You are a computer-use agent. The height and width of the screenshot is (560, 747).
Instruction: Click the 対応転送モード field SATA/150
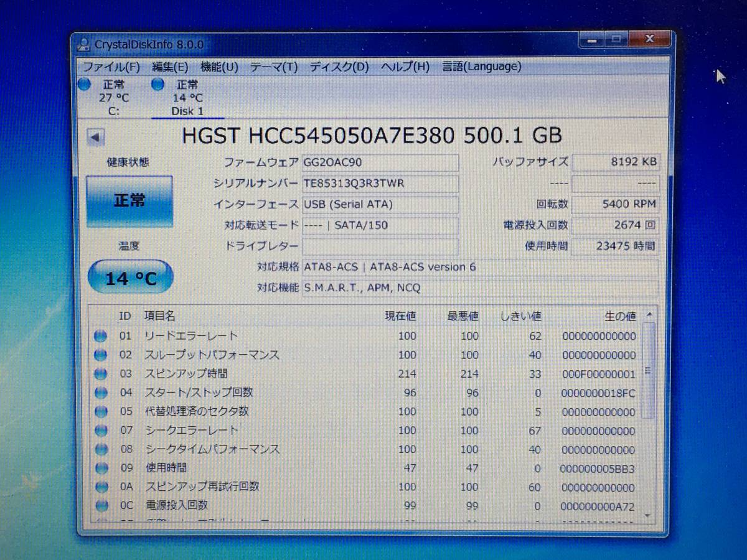[x=380, y=225]
